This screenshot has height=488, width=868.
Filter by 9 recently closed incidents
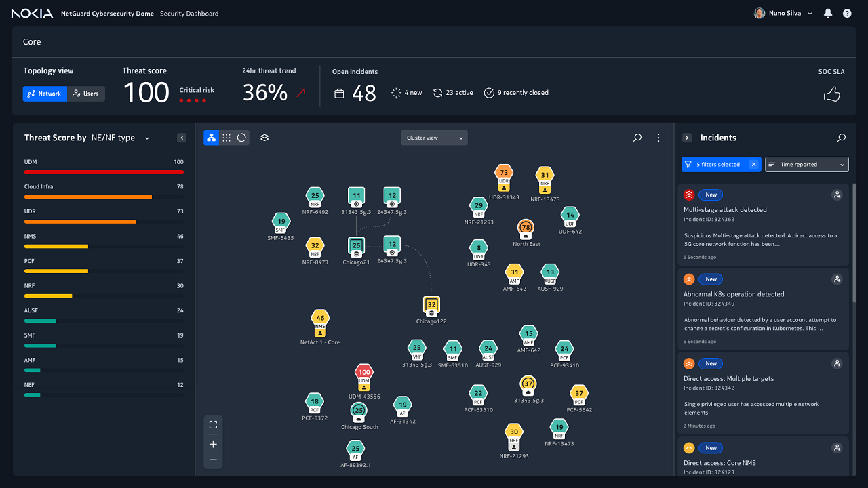coord(516,93)
